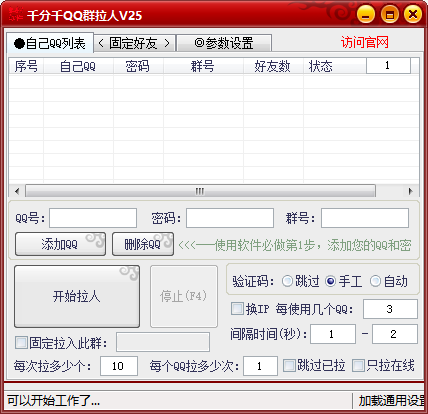This screenshot has height=414, width=428.
Task: Focus the number field in table header
Action: coord(388,65)
